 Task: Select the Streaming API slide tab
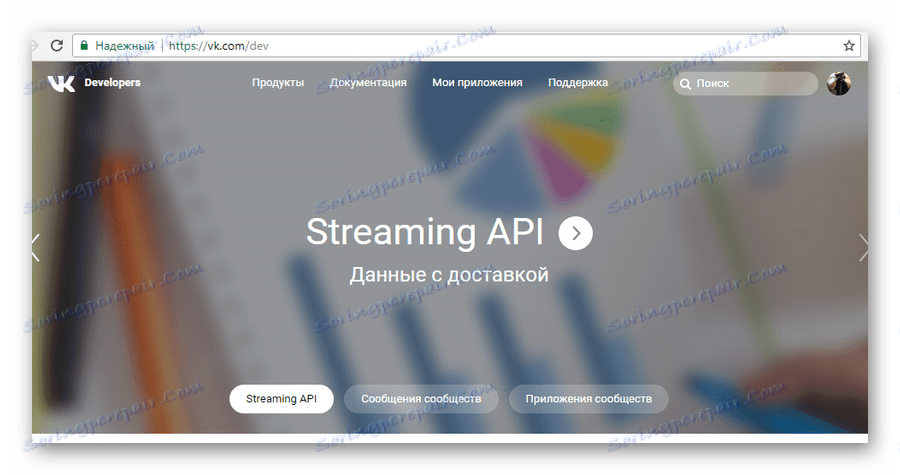point(281,399)
